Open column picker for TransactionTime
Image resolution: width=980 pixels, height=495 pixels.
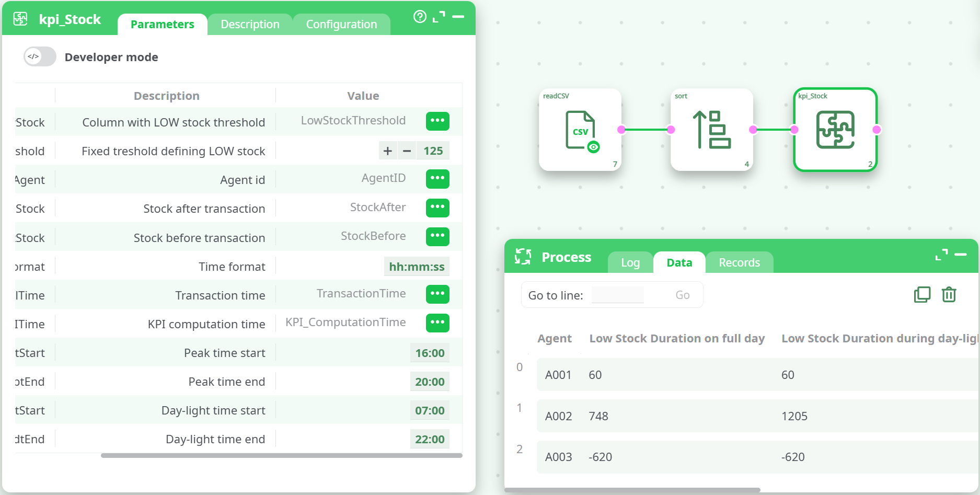pyautogui.click(x=437, y=294)
